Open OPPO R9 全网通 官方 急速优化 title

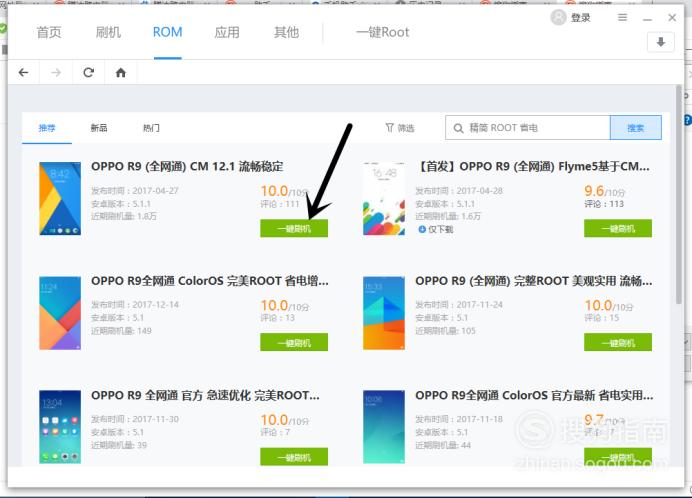pos(205,395)
